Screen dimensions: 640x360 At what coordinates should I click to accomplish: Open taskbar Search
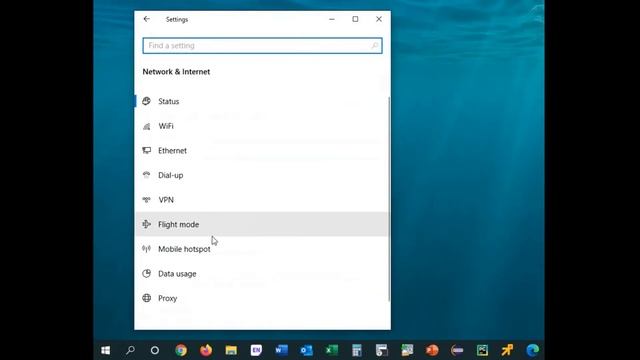point(130,350)
